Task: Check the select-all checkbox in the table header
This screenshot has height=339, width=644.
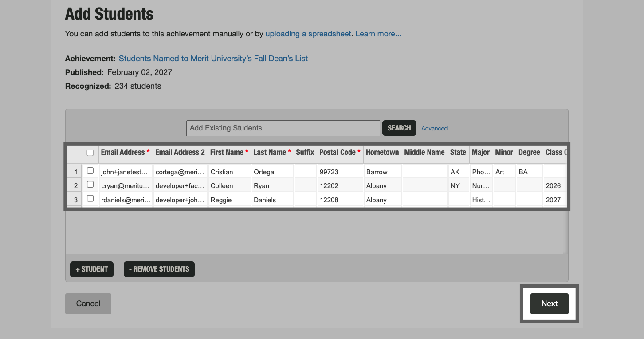Action: [x=90, y=153]
